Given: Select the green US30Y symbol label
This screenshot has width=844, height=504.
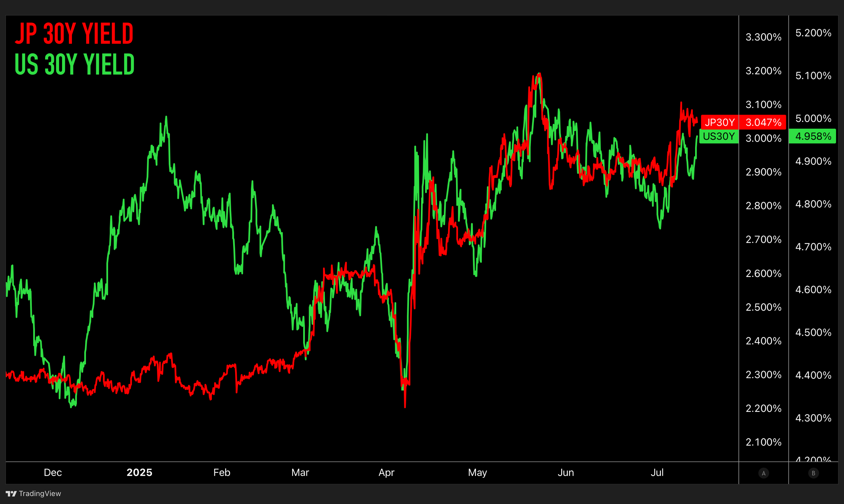Looking at the screenshot, I should point(719,136).
